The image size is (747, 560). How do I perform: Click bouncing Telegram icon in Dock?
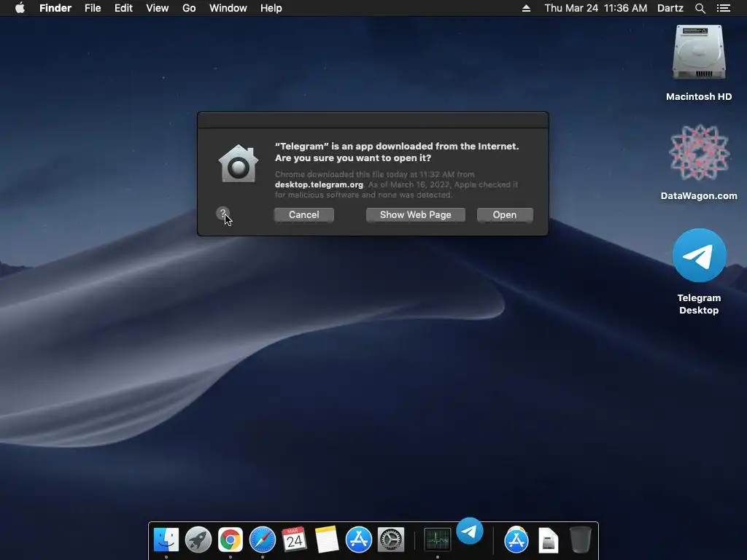(470, 531)
